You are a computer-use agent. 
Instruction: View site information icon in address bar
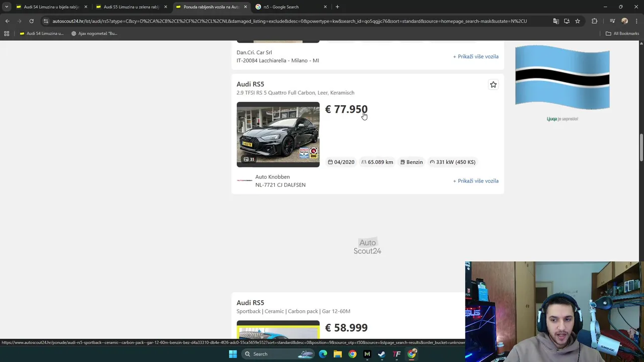tap(46, 21)
